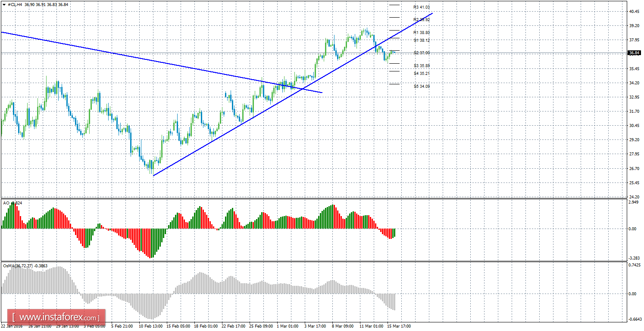
Task: Click the 32.95 price scale value
Action: tap(634, 97)
